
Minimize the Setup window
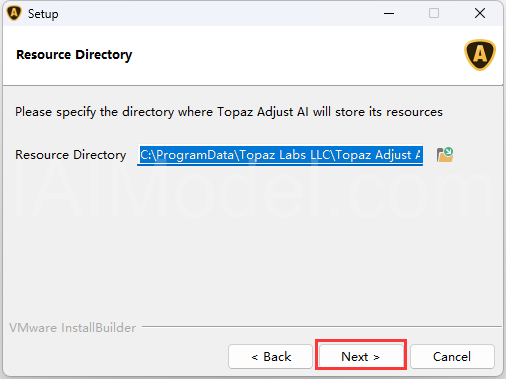389,13
